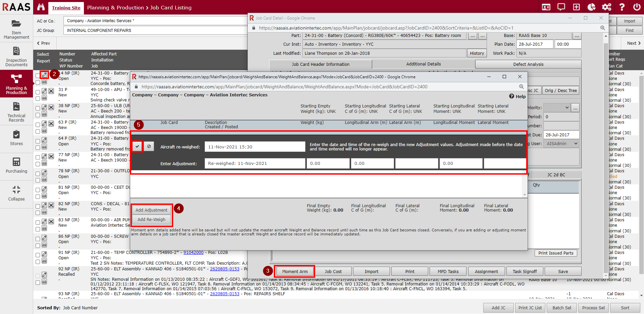
Task: Open the Help link in the Weight and Balance window
Action: point(517,96)
